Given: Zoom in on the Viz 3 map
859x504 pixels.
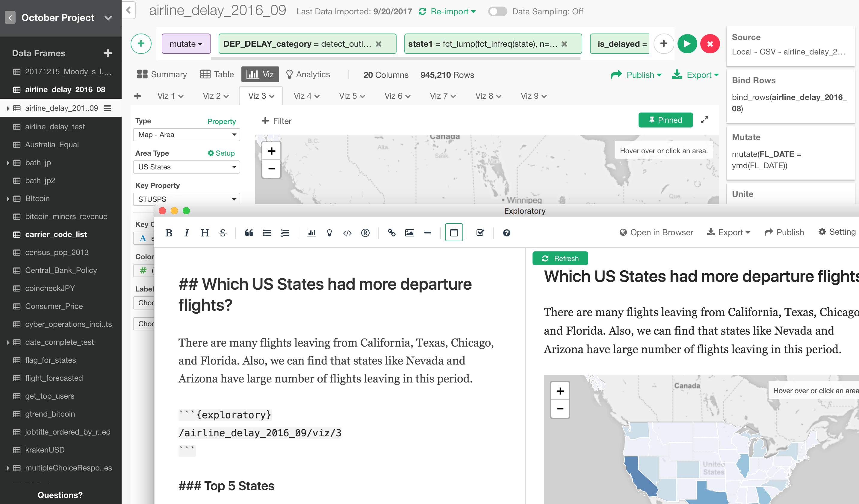Looking at the screenshot, I should click(271, 151).
